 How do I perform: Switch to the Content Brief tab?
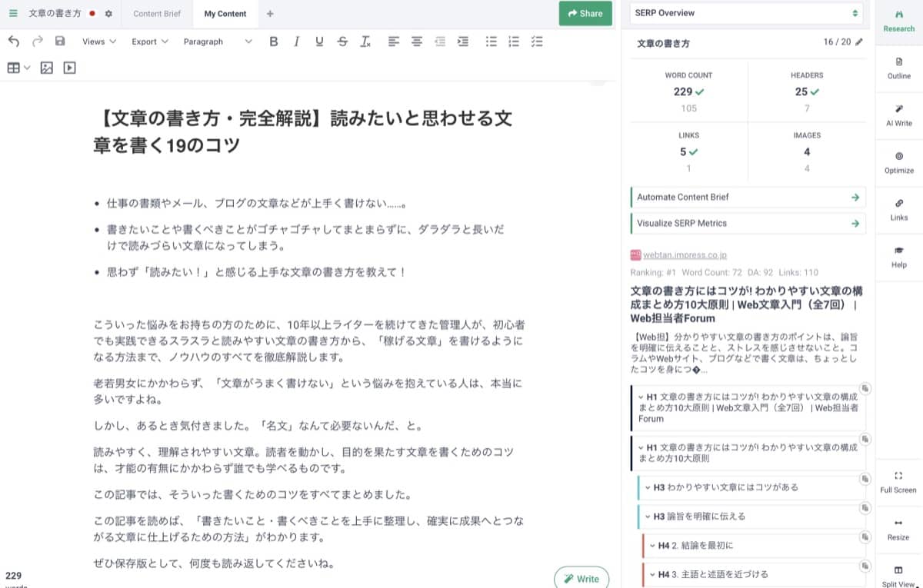click(157, 13)
